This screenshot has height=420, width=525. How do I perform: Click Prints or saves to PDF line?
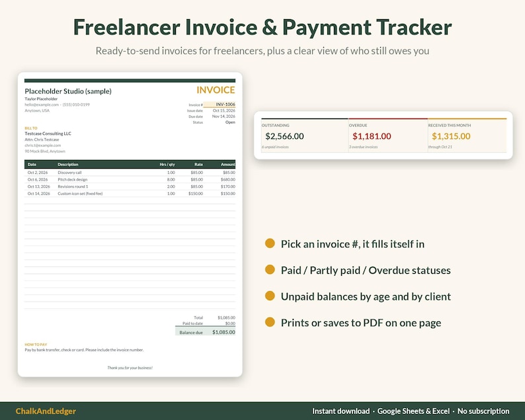coord(361,323)
